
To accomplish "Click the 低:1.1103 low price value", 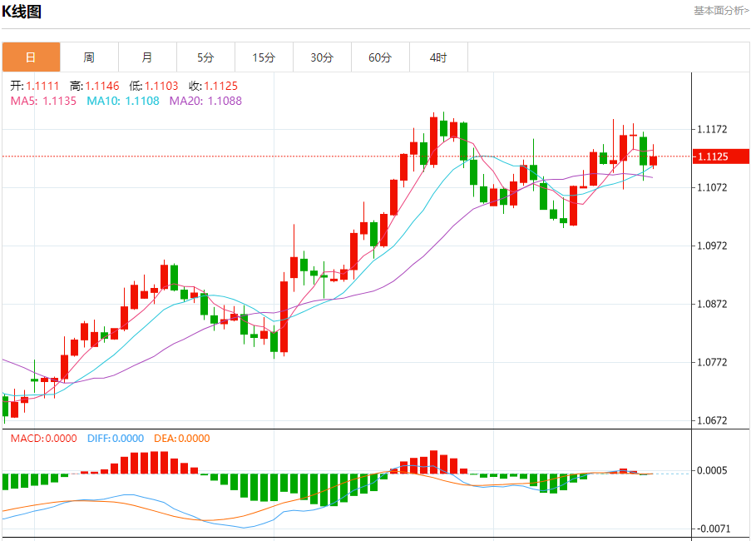I will (x=154, y=86).
